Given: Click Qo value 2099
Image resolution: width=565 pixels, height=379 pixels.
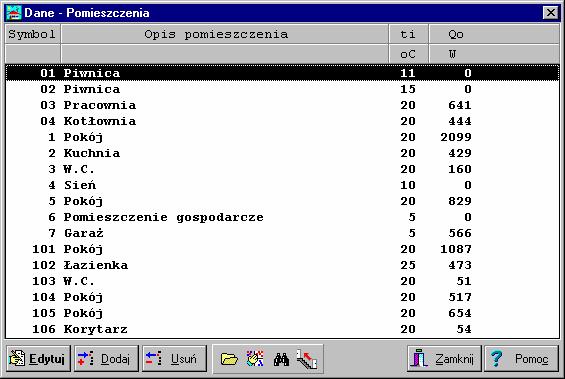Looking at the screenshot, I should tap(456, 137).
